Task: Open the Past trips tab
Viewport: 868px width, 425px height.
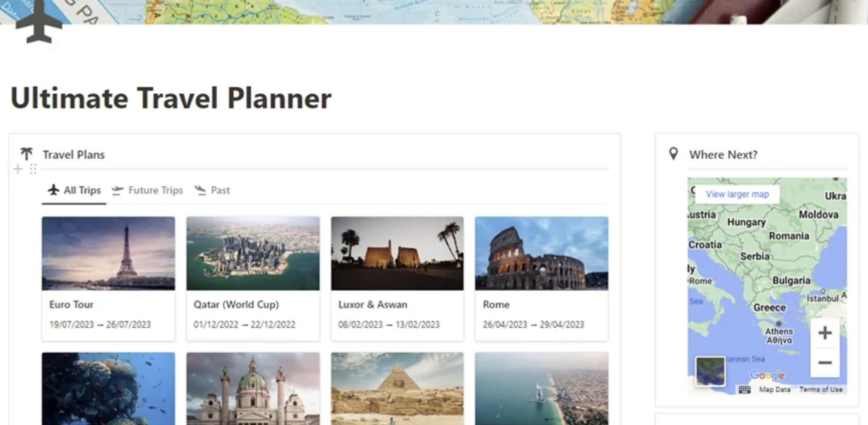Action: (x=220, y=190)
